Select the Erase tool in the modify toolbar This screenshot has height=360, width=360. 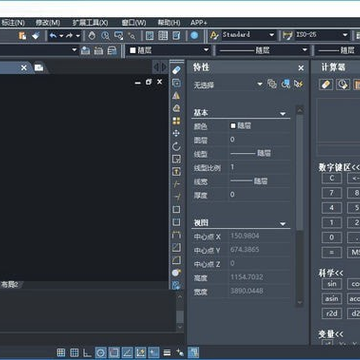pyautogui.click(x=176, y=70)
